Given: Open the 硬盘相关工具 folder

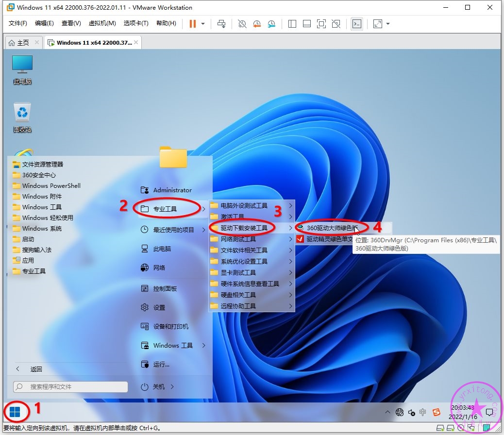Looking at the screenshot, I should pos(252,295).
